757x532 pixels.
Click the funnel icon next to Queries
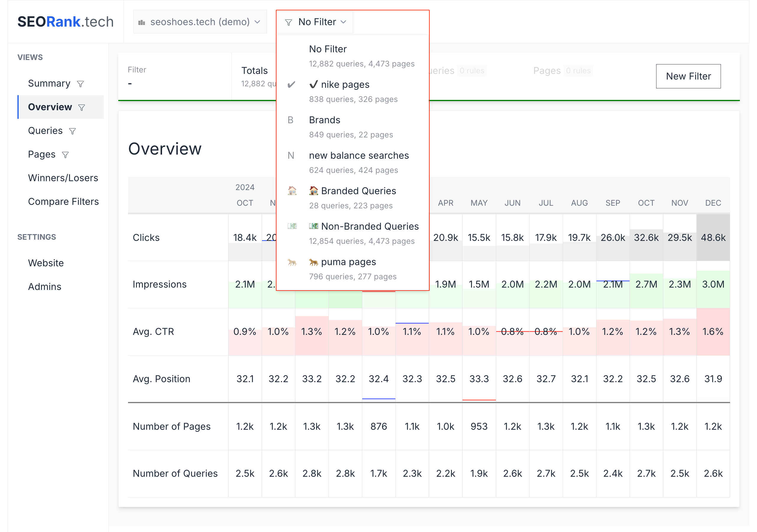point(72,131)
